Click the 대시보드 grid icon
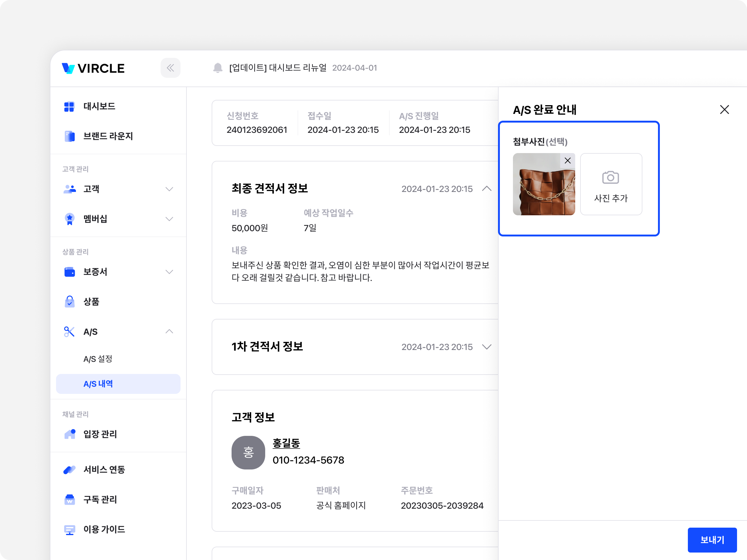The image size is (747, 560). tap(69, 107)
